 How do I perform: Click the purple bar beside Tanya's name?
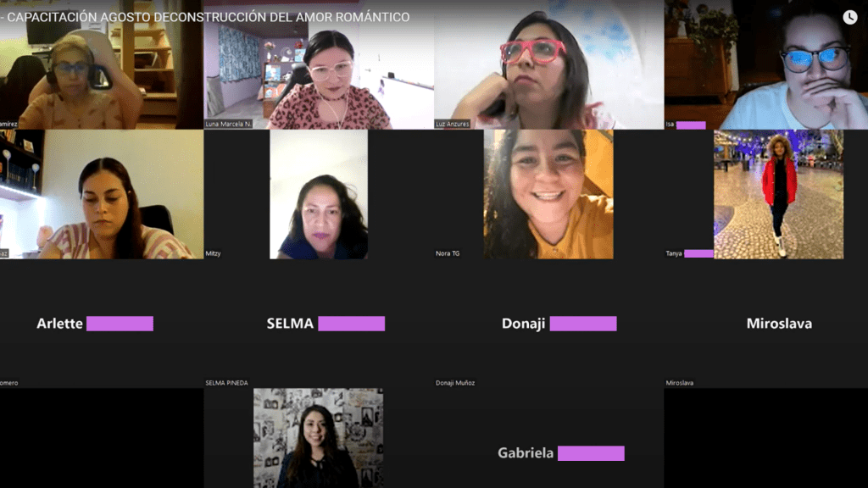click(x=698, y=253)
